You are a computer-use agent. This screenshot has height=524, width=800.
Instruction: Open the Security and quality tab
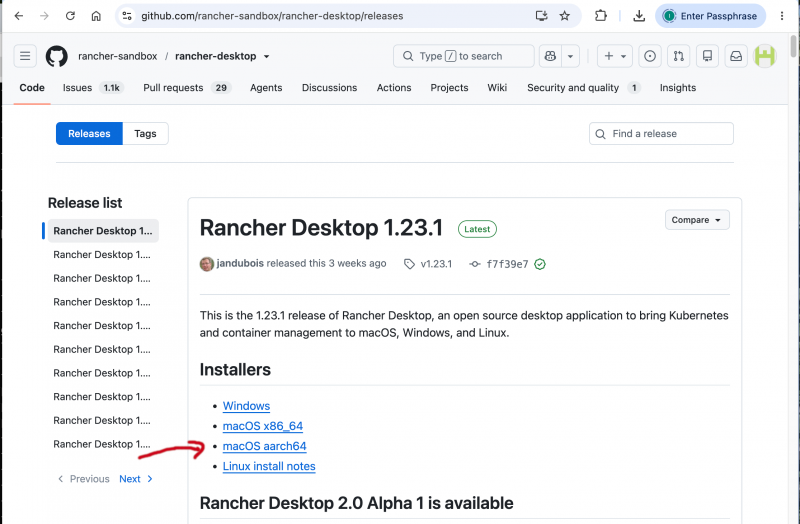coord(583,88)
